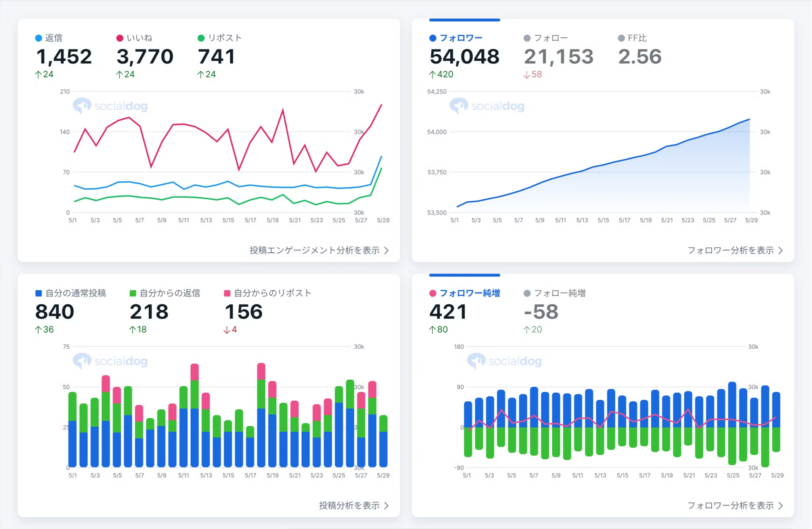Viewport: 812px width, 529px height.
Task: Select the FF比 metric 2.56
Action: tap(640, 57)
